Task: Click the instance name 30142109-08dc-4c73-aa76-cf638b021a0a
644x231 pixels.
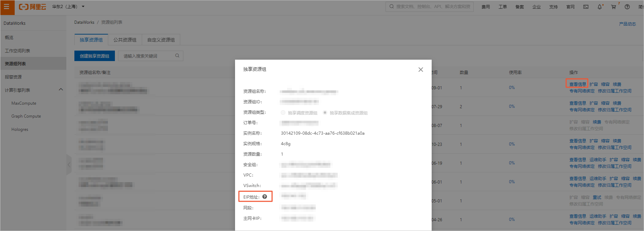Action: (323, 133)
